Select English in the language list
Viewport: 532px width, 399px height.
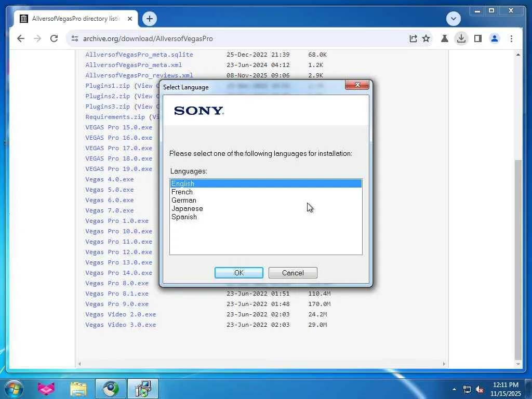click(265, 183)
